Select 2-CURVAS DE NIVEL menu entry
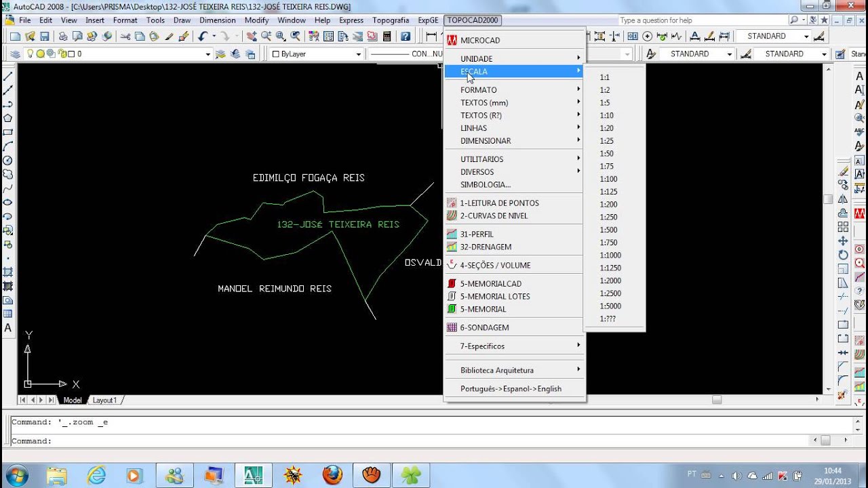 coord(515,216)
